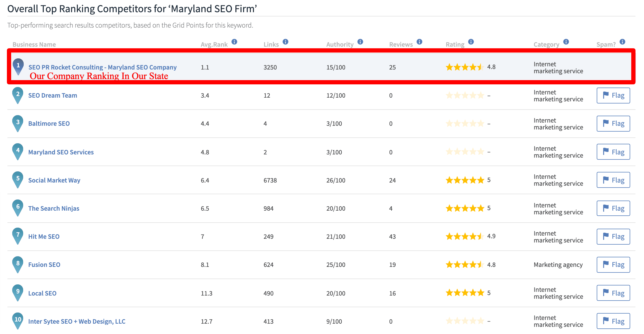
Task: Click the Category column header
Action: 546,45
